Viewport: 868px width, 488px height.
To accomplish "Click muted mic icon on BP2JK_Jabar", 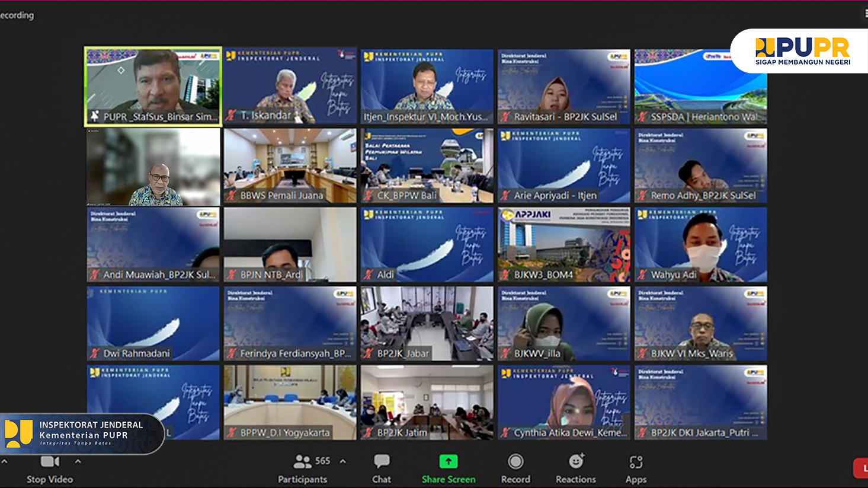I will pos(369,353).
